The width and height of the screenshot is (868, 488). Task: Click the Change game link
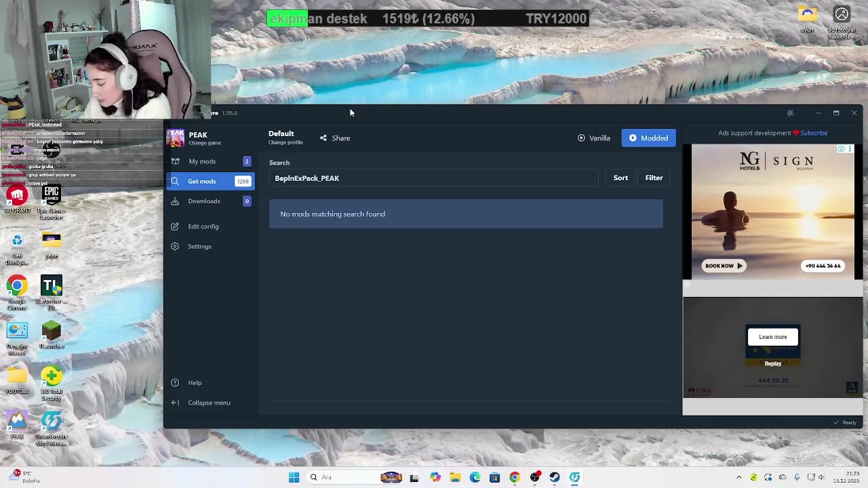(x=205, y=143)
